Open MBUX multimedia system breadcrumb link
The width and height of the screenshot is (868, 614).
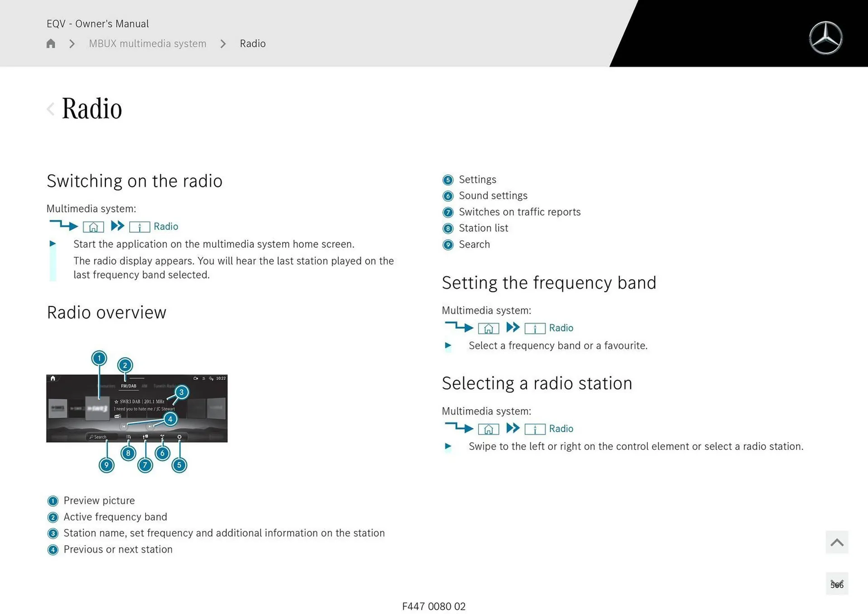click(147, 43)
